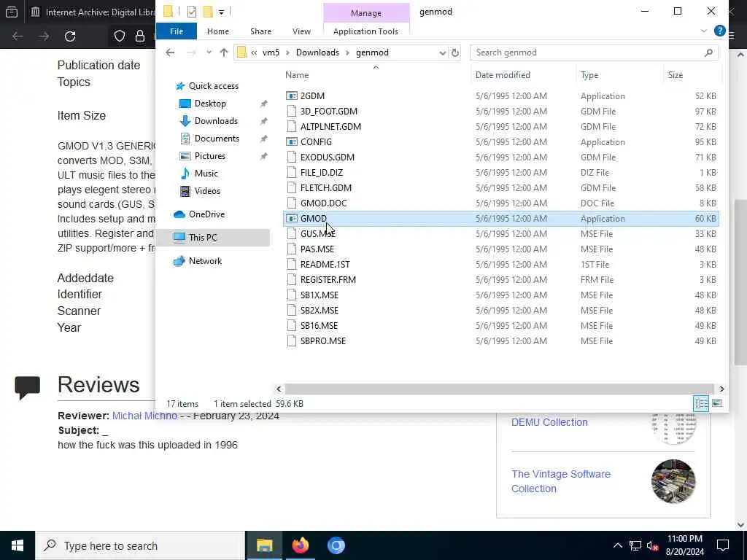
Task: Select the README.1ST file
Action: (325, 265)
